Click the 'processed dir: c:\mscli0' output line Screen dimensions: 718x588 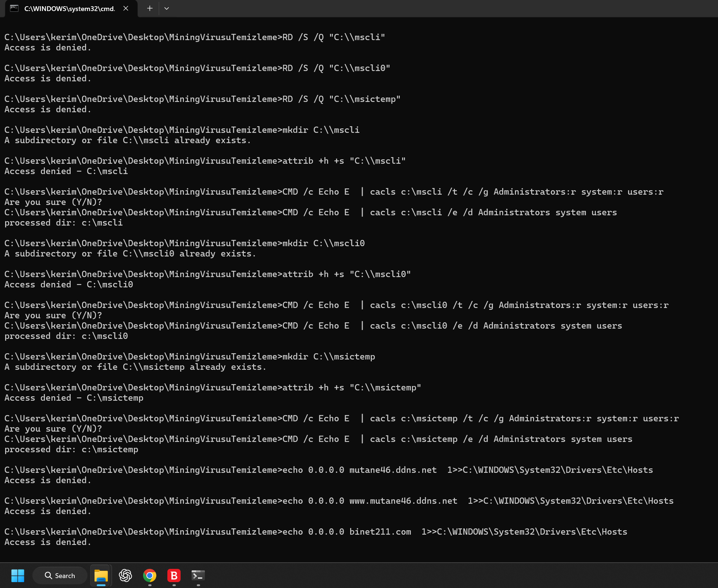coord(66,336)
